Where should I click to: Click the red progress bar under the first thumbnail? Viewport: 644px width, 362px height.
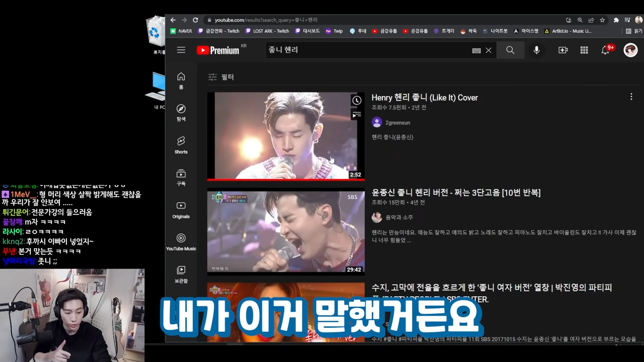[286, 179]
